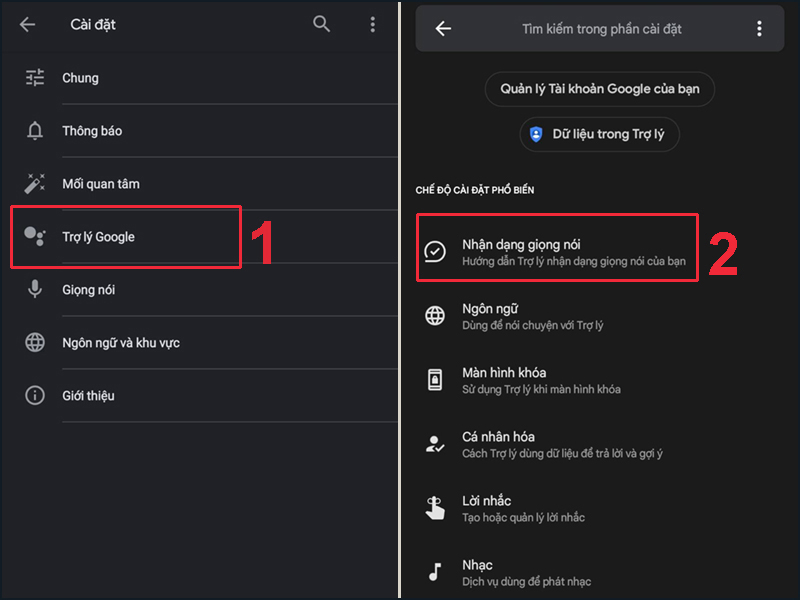This screenshot has width=800, height=600.
Task: Click the Tìm kiếm trong phần cài đặt field
Action: coord(601,29)
